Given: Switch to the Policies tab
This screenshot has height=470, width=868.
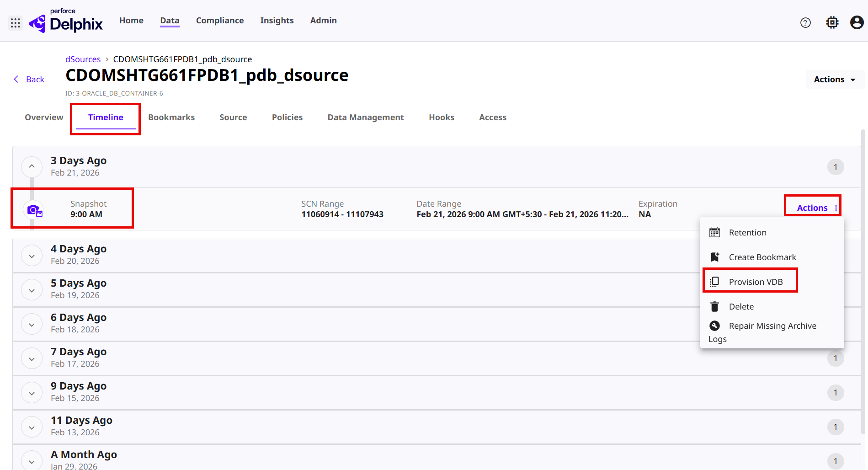Looking at the screenshot, I should [x=287, y=117].
